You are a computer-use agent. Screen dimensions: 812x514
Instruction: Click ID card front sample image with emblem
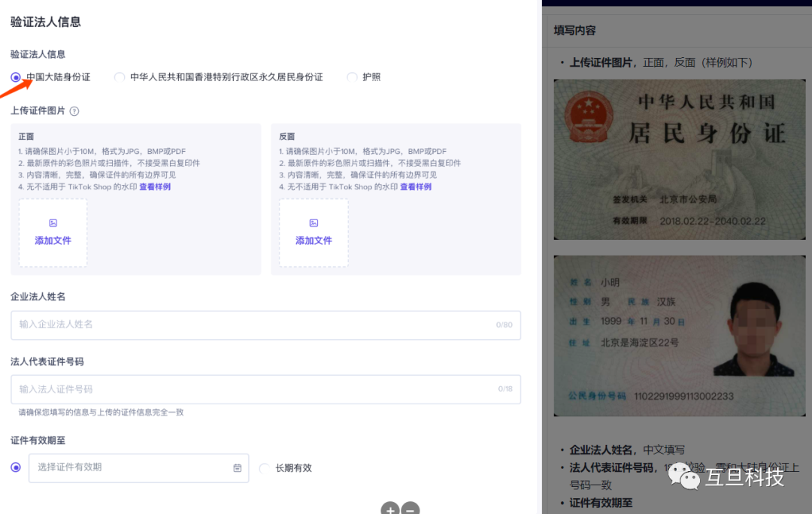(674, 159)
